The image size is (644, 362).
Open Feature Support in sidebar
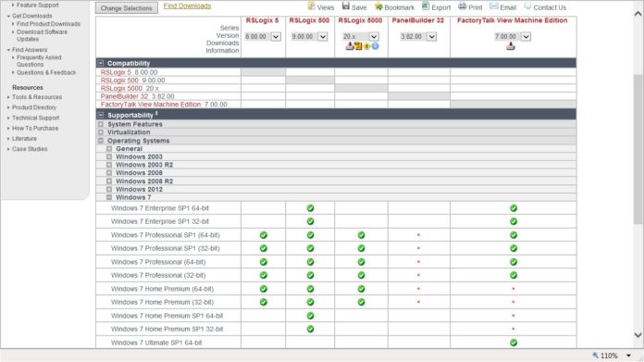(x=37, y=5)
